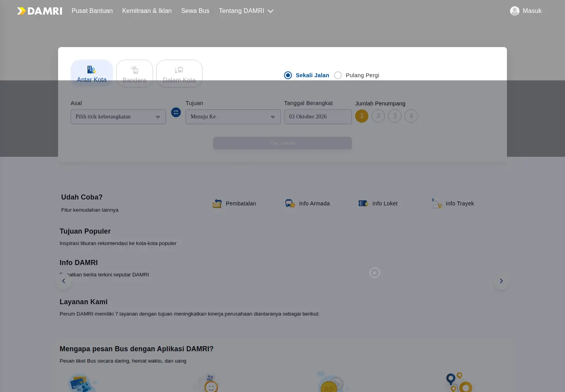Select the Pulang Pergi radio option

click(x=338, y=75)
